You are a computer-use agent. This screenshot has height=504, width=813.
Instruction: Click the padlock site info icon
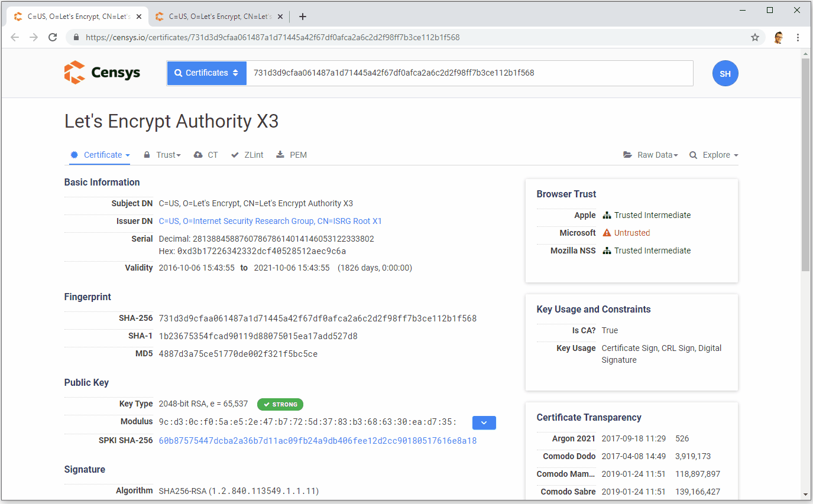pyautogui.click(x=76, y=37)
